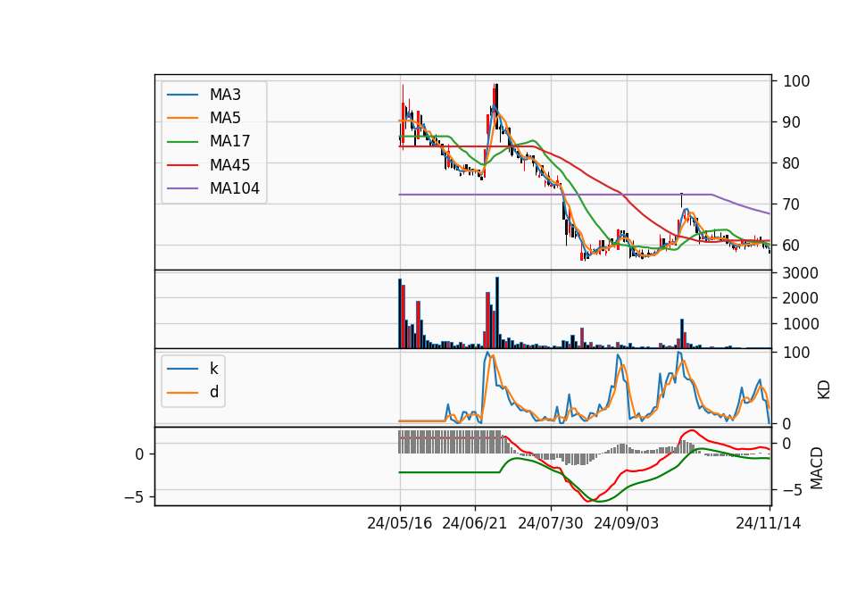
Task: Click the −5 tick on left MACD axis
Action: pos(134,497)
